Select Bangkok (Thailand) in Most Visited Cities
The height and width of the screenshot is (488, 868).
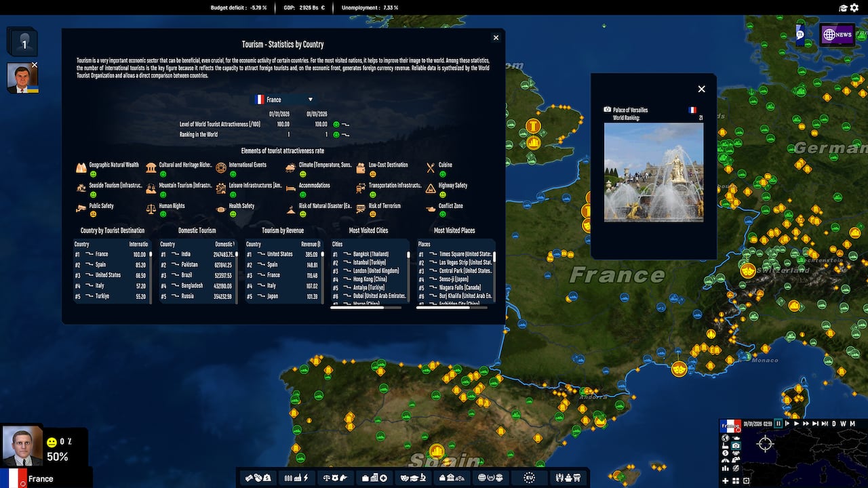[x=370, y=254]
